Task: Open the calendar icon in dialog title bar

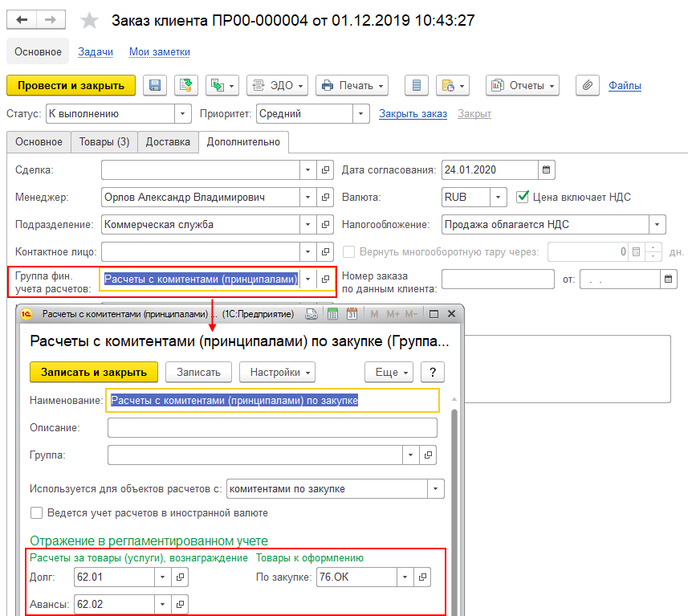Action: (x=352, y=314)
